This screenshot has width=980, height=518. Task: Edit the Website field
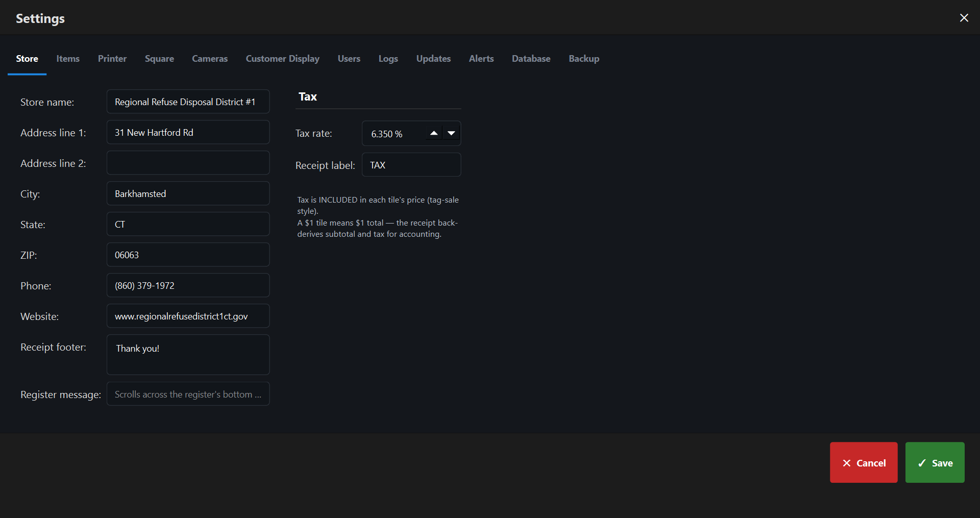188,316
